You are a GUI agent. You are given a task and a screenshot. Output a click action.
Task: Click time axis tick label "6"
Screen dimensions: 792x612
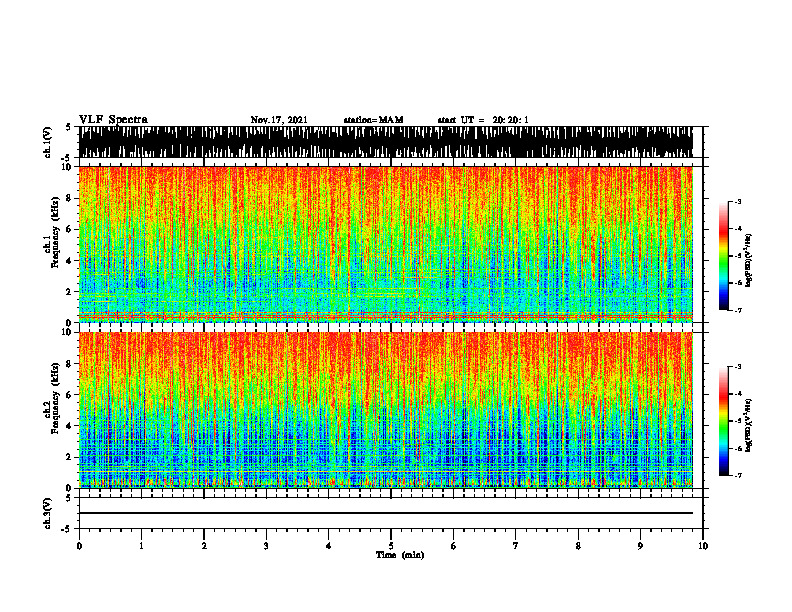(454, 546)
